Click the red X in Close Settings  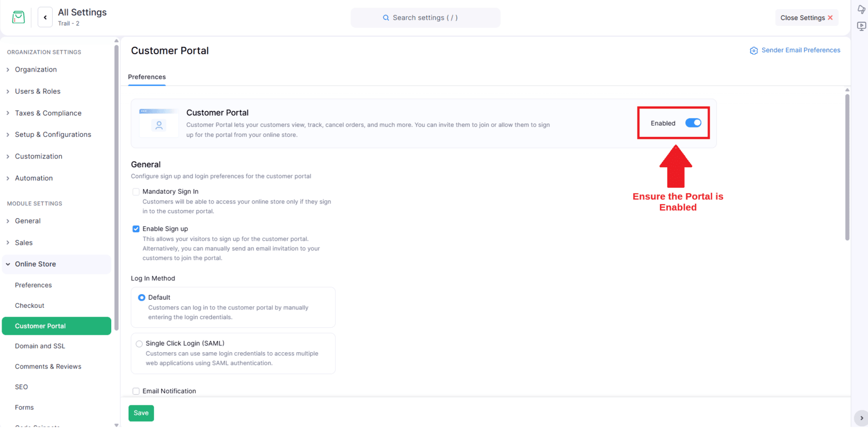(x=830, y=18)
